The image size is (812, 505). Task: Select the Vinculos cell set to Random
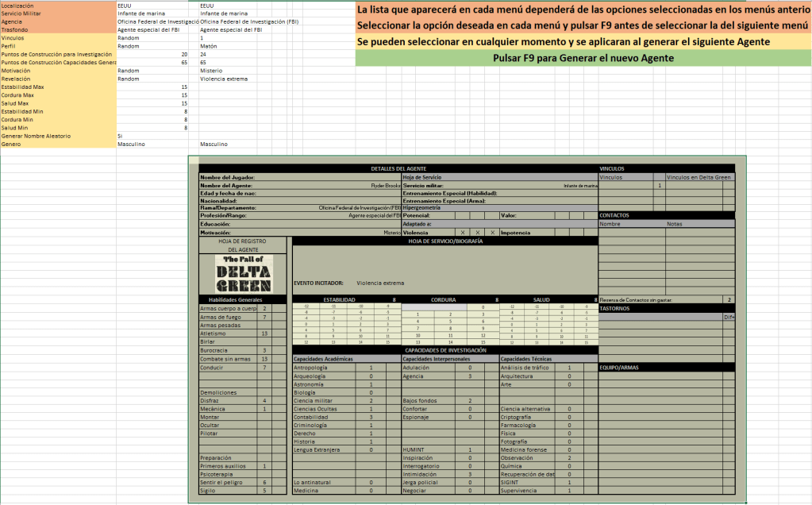pos(152,38)
